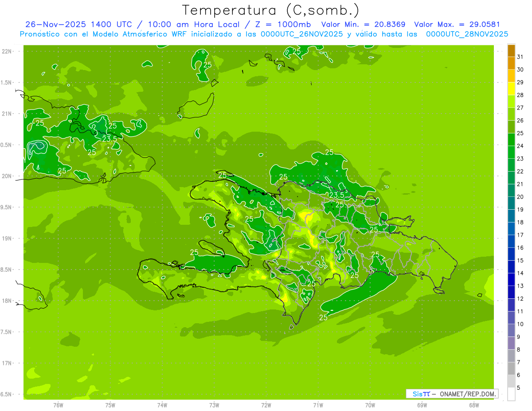Click the "70W" longitude axis label
Screen dimensions: 532x411
click(370, 405)
